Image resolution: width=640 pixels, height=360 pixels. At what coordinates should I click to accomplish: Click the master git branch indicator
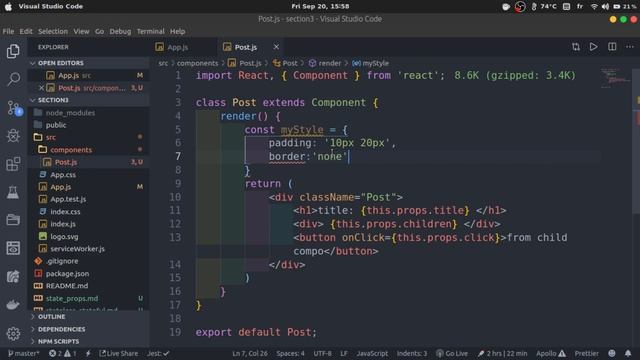pyautogui.click(x=24, y=353)
